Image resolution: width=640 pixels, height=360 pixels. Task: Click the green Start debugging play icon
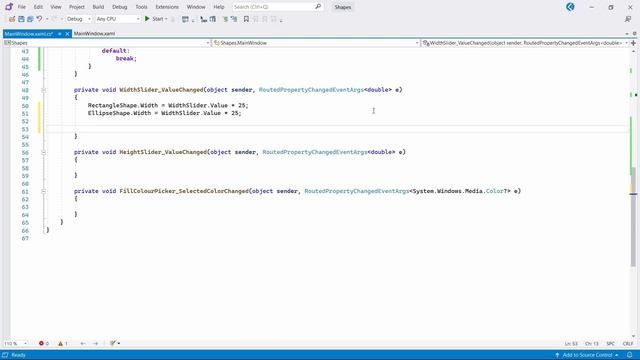click(147, 19)
